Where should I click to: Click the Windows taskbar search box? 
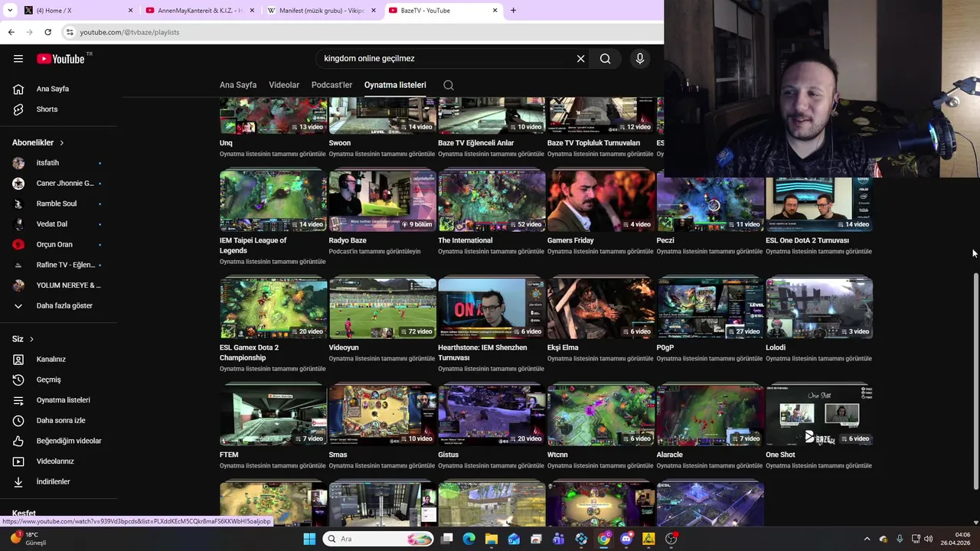378,539
